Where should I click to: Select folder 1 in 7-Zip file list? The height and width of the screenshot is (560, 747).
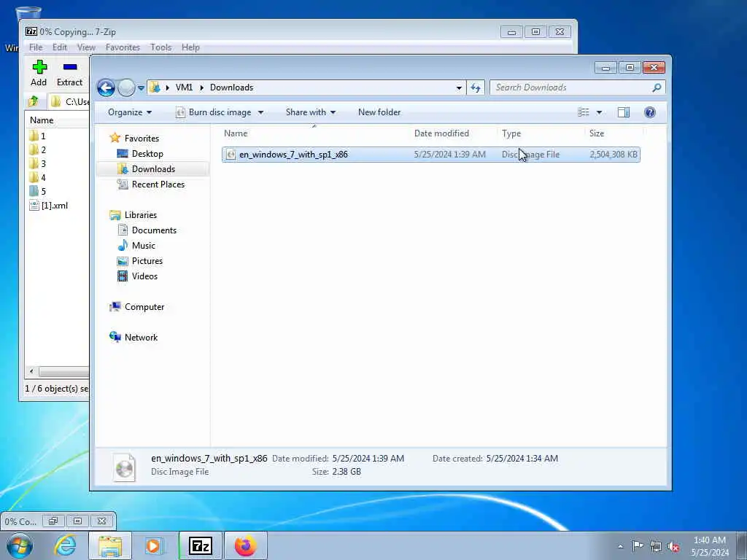coord(37,136)
